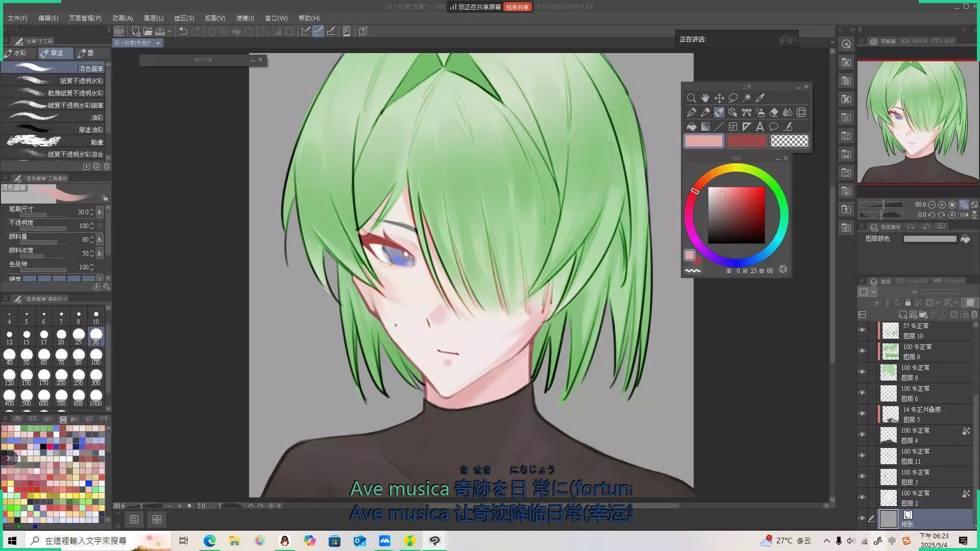
Task: Click the Undo arrow in toolbar
Action: click(183, 31)
